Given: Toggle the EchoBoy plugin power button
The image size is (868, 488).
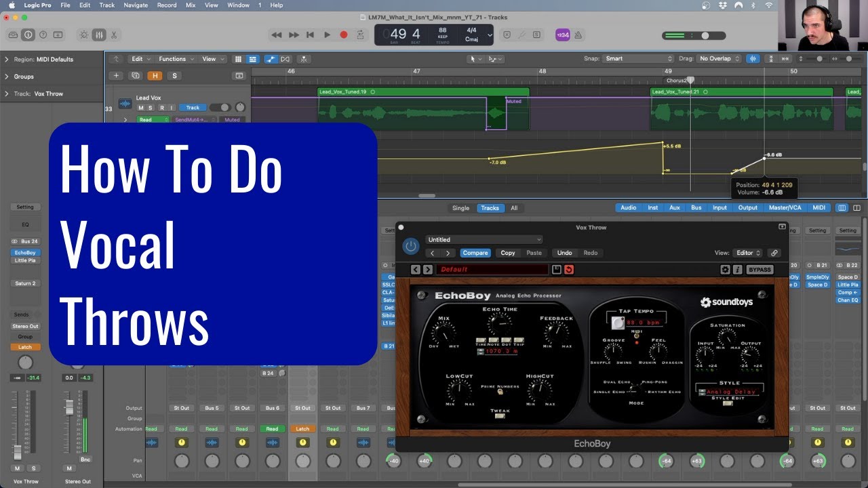Looking at the screenshot, I should pyautogui.click(x=411, y=246).
